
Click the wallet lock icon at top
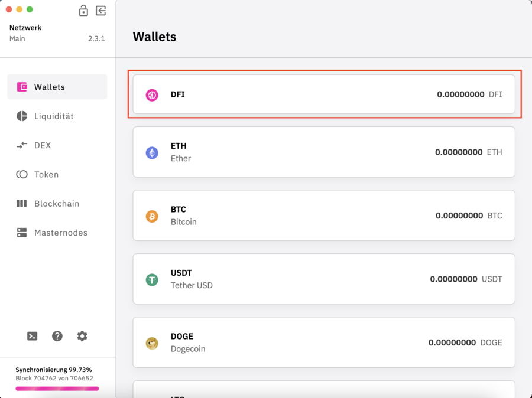pyautogui.click(x=83, y=11)
